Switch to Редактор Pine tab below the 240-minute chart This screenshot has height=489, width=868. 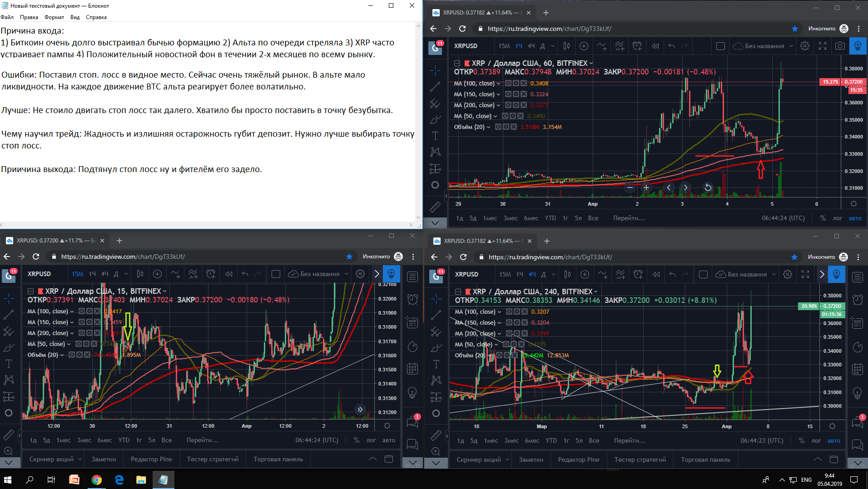click(578, 459)
